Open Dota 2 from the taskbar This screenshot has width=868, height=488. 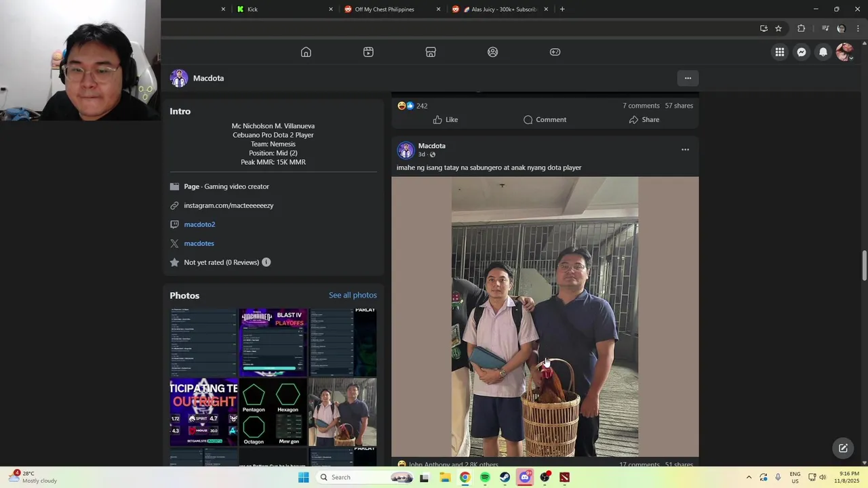point(564,477)
